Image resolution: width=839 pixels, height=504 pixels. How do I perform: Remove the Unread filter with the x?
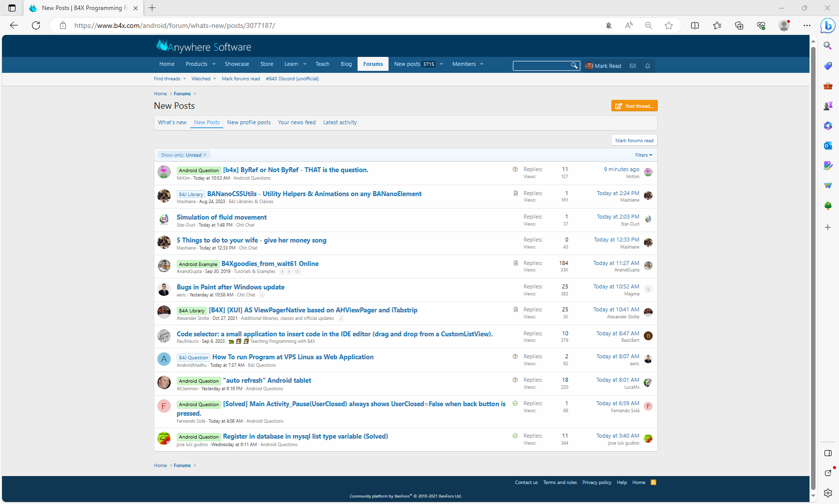tap(205, 155)
